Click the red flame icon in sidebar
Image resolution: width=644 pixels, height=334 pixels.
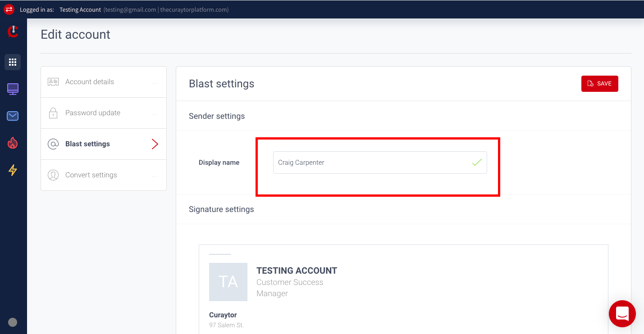pos(13,143)
